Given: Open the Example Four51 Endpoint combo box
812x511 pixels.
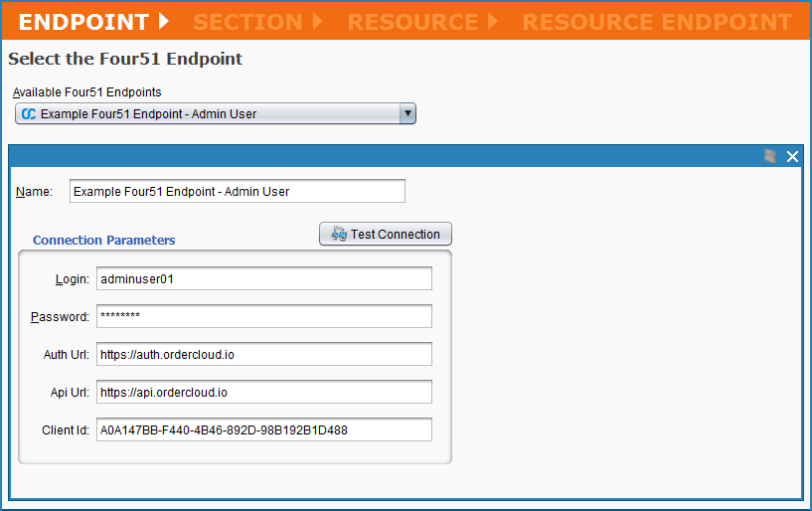Looking at the screenshot, I should coord(209,114).
